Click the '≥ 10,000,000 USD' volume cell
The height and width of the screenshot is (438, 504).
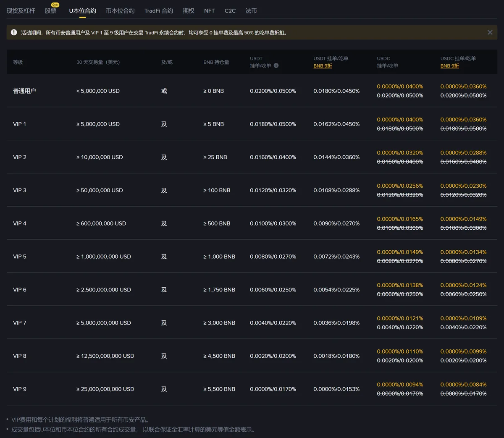[100, 157]
